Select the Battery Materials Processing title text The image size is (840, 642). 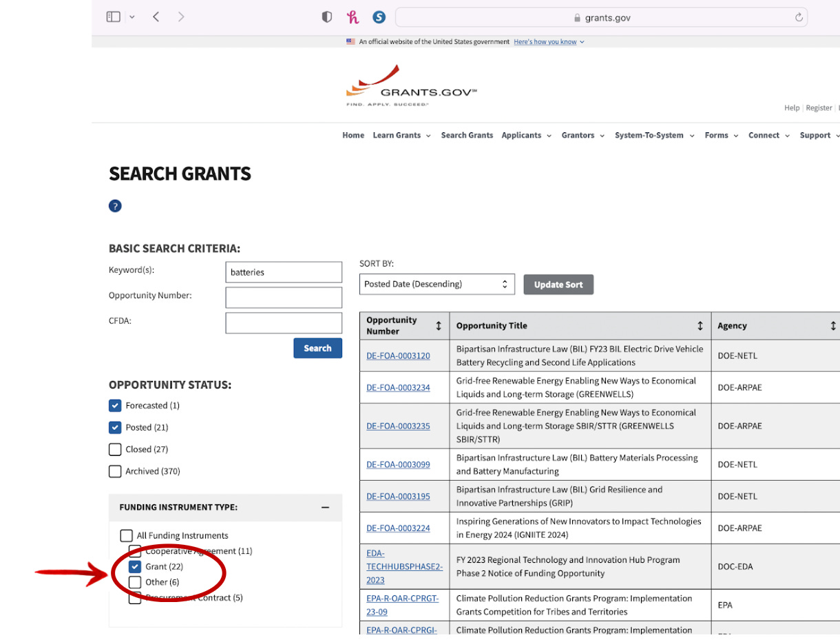[x=577, y=465]
